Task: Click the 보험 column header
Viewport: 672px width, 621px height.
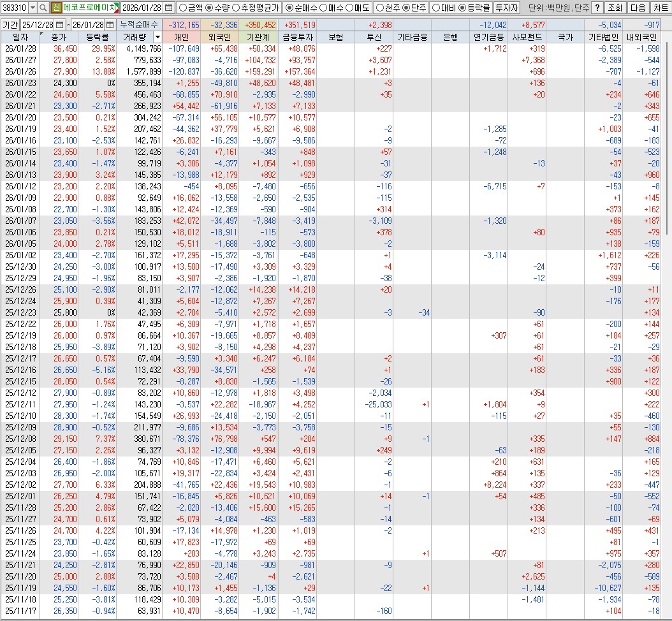Action: point(335,37)
